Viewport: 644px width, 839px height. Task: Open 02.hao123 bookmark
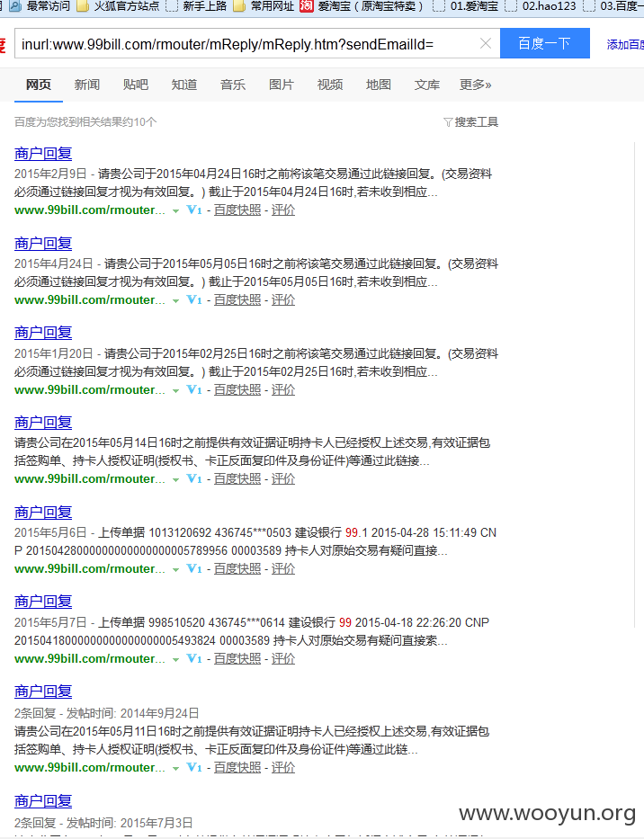541,6
